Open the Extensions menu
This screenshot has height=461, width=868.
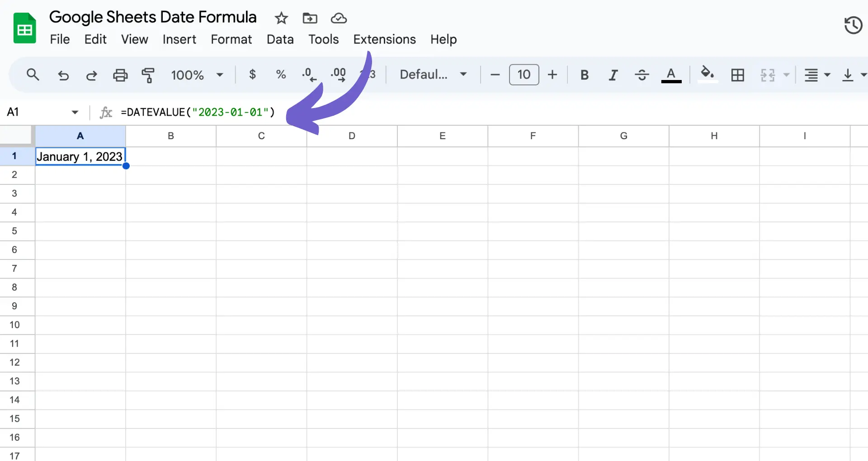pos(384,39)
